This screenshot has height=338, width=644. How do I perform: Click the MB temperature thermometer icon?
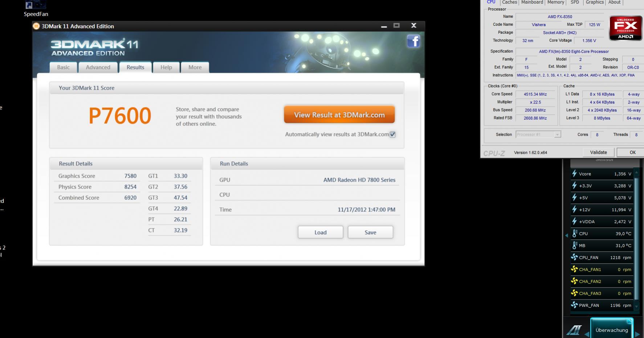click(575, 246)
